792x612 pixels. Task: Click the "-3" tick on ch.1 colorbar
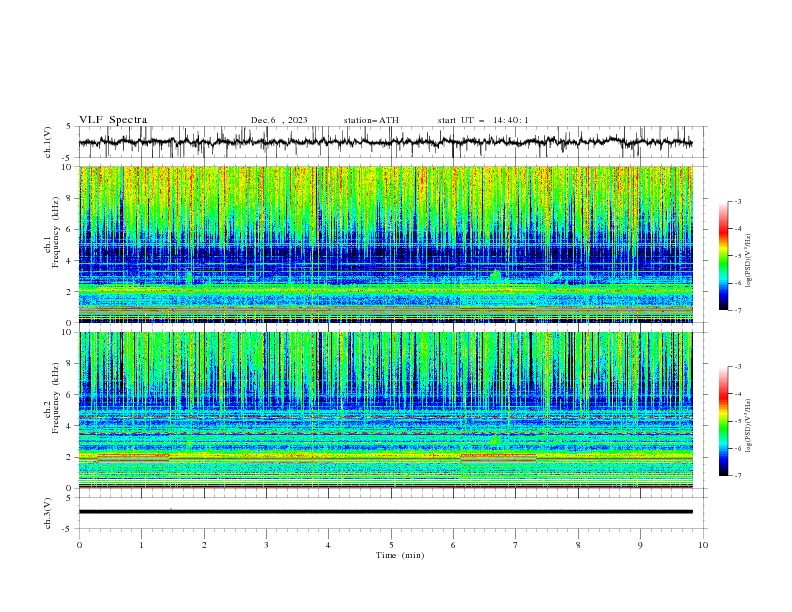[738, 201]
